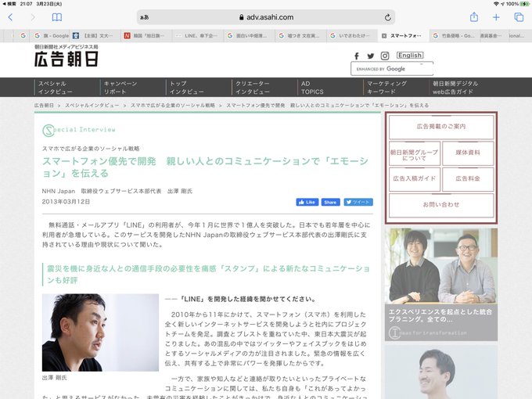The height and width of the screenshot is (399, 532).
Task: Open 広告掲載のご案内 sidebar button
Action: (x=441, y=127)
